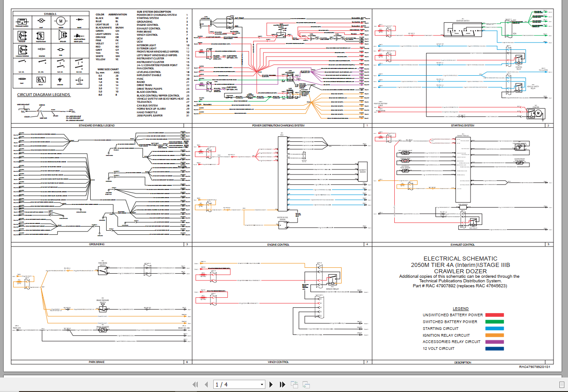Advance to the next page

click(271, 385)
